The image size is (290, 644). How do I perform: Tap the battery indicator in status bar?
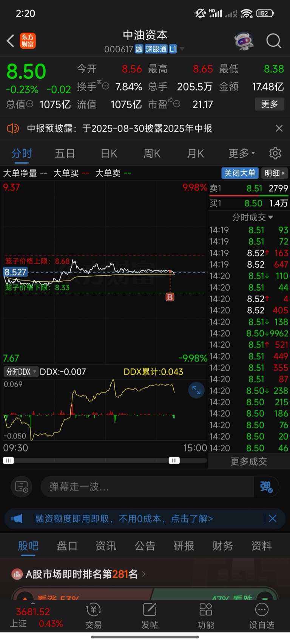click(265, 14)
